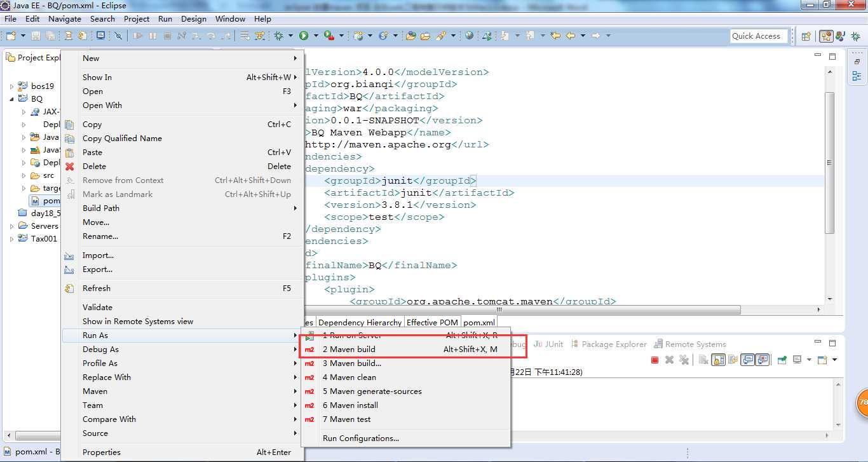Click Refresh in the context menu
Image resolution: width=868 pixels, height=462 pixels.
pyautogui.click(x=182, y=289)
